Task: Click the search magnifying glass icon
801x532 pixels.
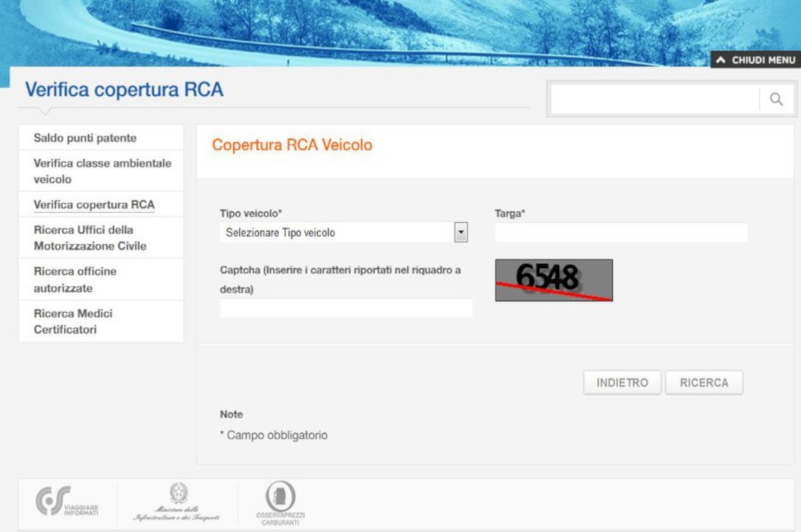Action: coord(776,100)
